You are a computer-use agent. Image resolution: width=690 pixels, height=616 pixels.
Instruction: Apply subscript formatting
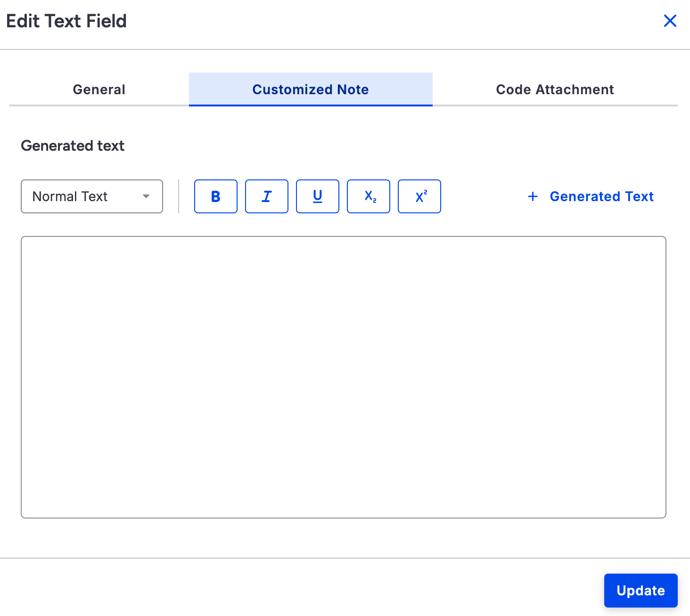(x=369, y=196)
